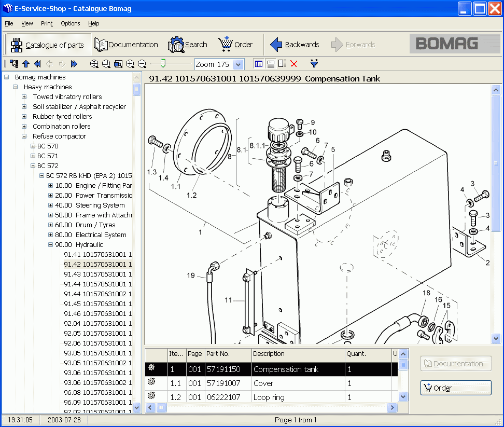The height and width of the screenshot is (427, 504).
Task: Select tree item 91.43 101570631001
Action: click(97, 274)
